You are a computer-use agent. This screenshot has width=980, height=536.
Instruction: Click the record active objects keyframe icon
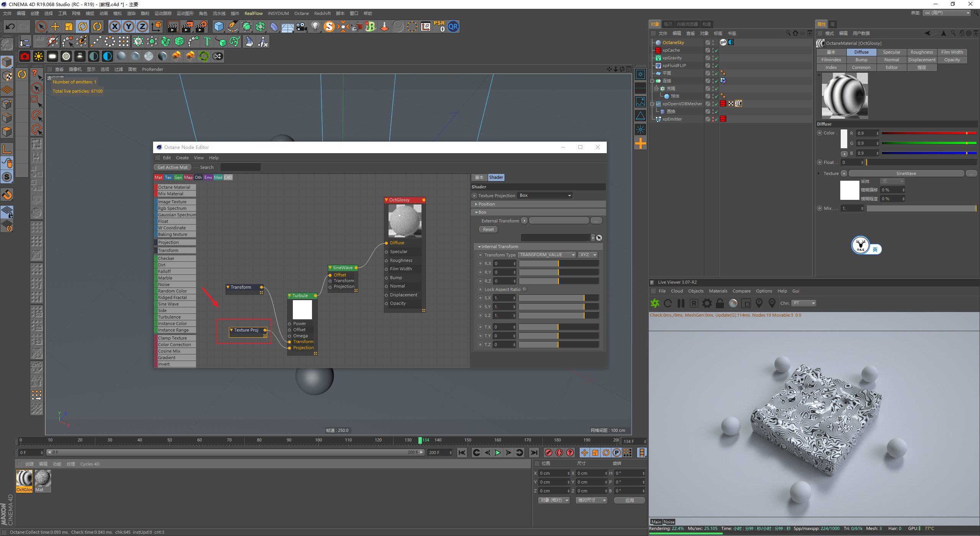(x=548, y=453)
